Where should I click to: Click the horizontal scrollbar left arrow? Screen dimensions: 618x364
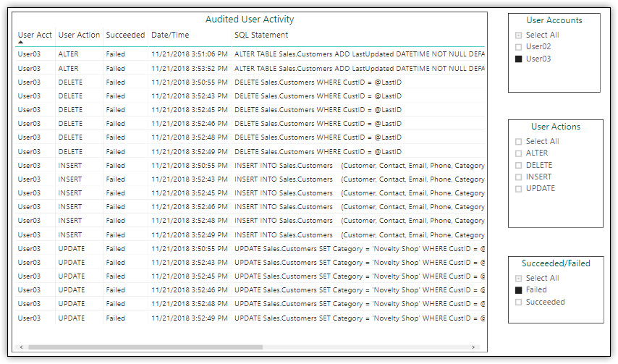point(21,347)
